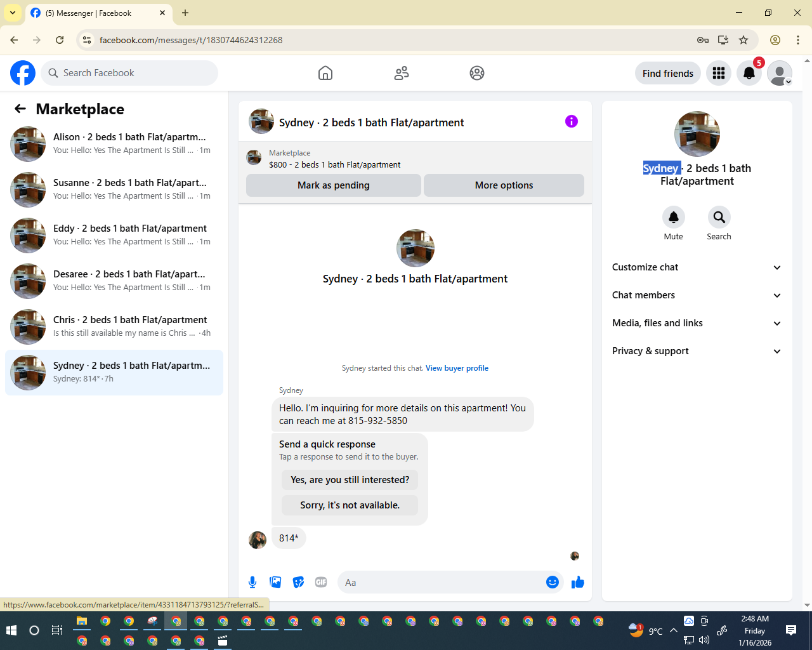Click the address bar URL

[191, 40]
